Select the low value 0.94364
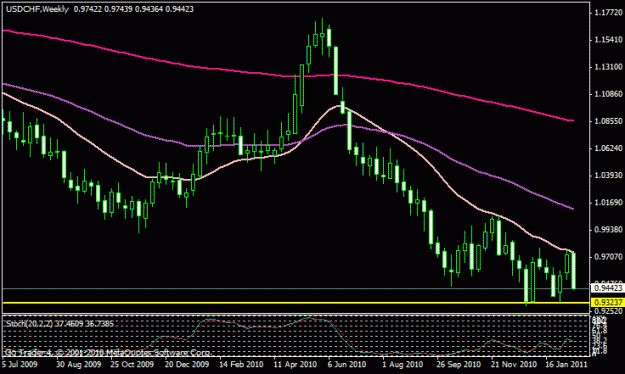Viewport: 625px width, 374px height. click(x=149, y=9)
